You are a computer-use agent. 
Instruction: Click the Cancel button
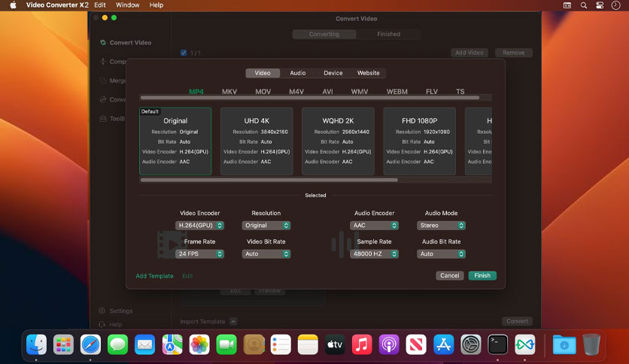[x=450, y=275]
